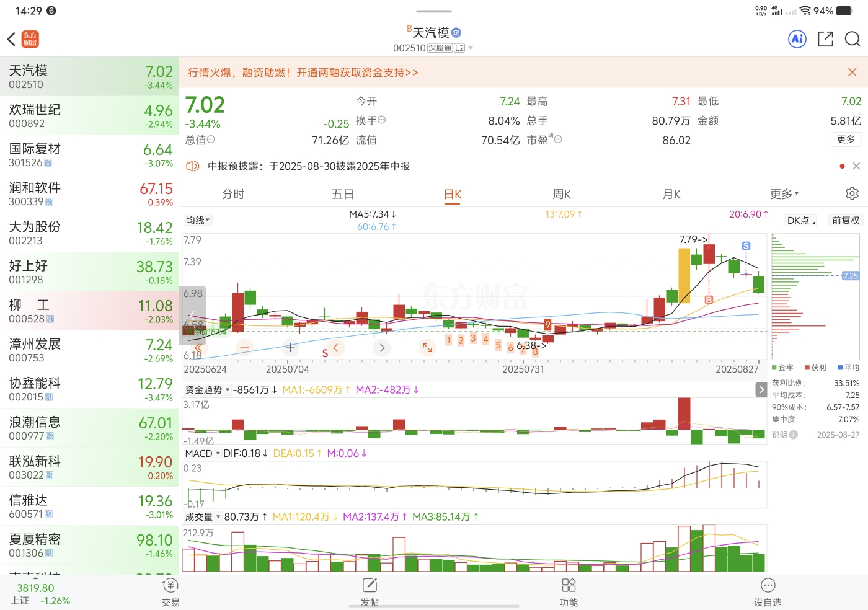Tap the info icon beside 总值
The width and height of the screenshot is (868, 610).
pyautogui.click(x=211, y=139)
